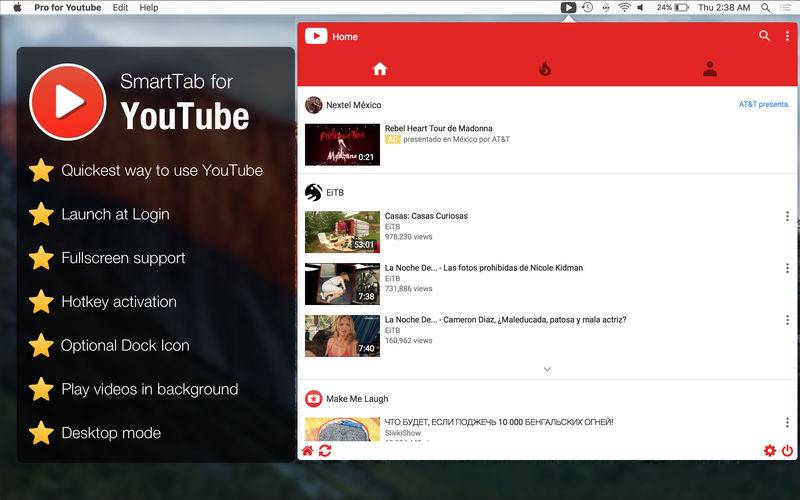Click Rebel Heart Tour de Madonna title
800x500 pixels.
(x=438, y=128)
